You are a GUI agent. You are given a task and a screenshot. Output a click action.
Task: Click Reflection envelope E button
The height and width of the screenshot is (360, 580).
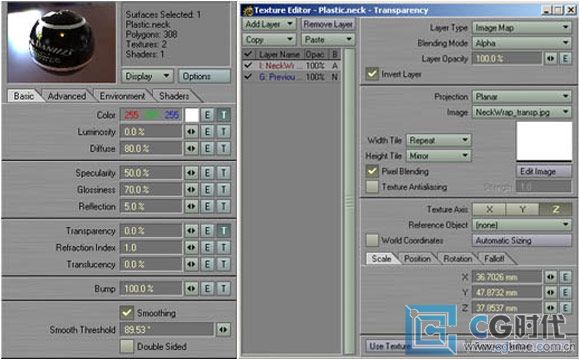(207, 206)
